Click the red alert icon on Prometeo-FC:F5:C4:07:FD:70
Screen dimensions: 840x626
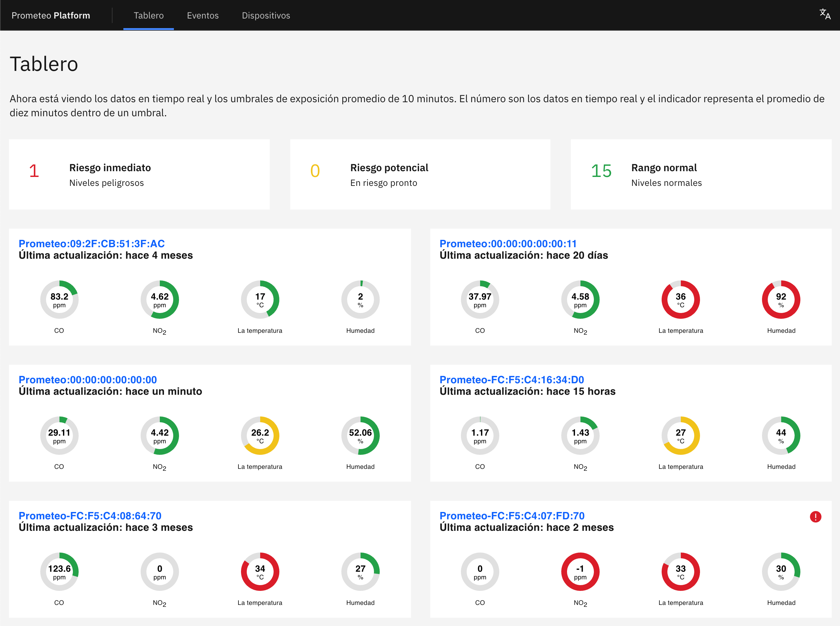click(815, 516)
